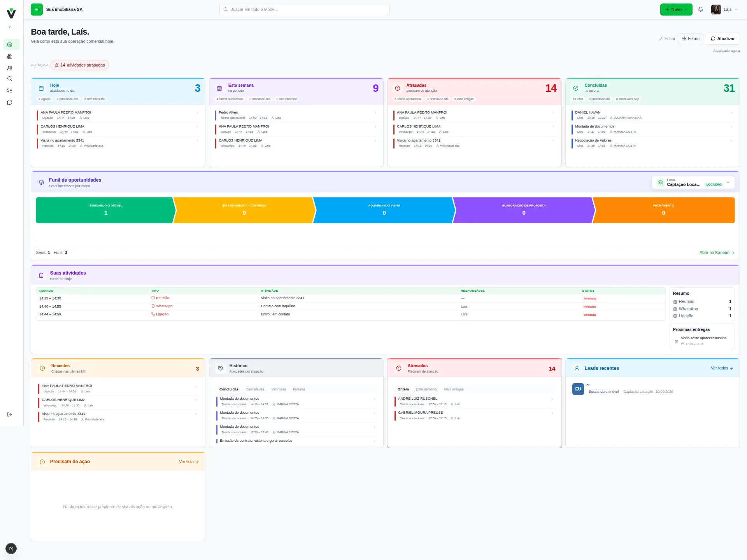Expand the Pedro Alves task row chevron
Viewport: 747px width, 560px height.
(375, 113)
